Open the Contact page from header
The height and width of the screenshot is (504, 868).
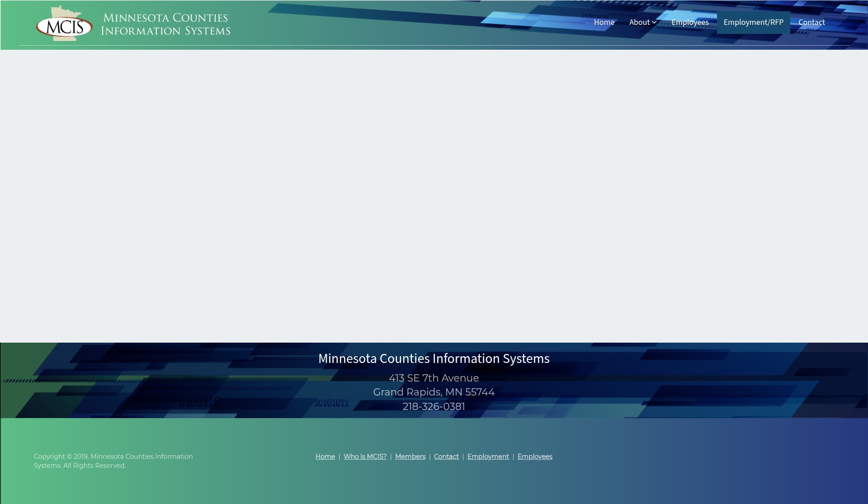811,22
